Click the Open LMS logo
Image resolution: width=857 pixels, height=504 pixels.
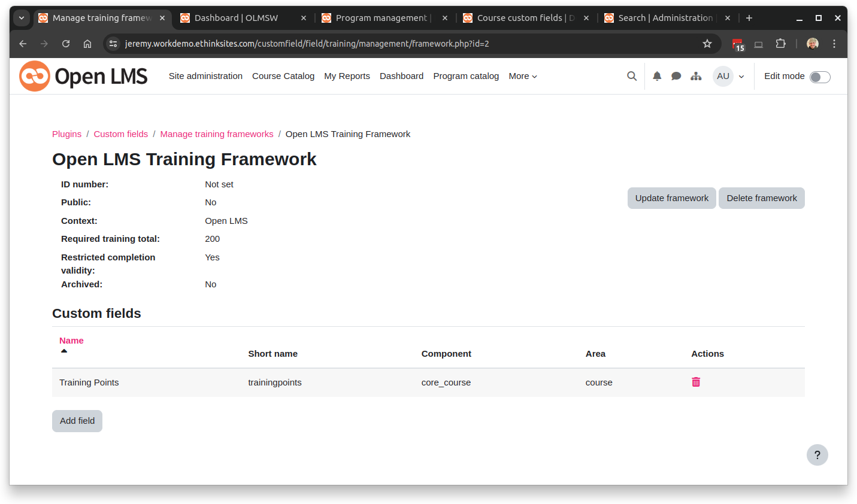tap(83, 76)
